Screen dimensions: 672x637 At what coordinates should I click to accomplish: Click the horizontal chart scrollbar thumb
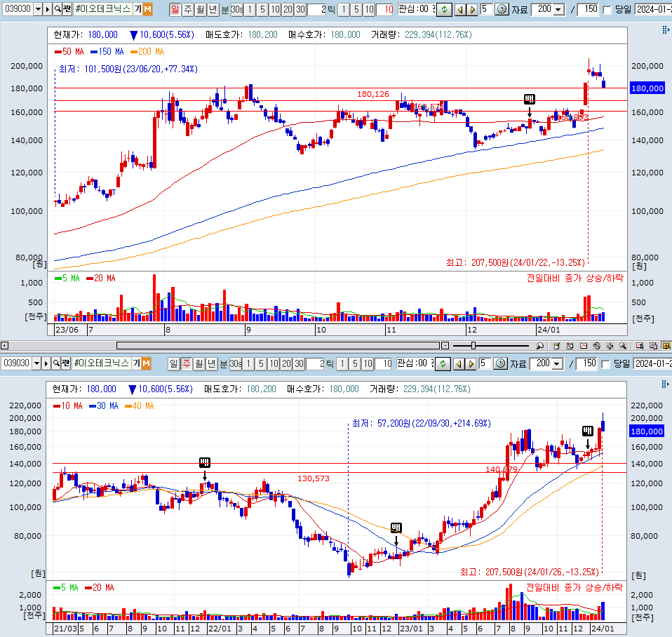click(278, 345)
